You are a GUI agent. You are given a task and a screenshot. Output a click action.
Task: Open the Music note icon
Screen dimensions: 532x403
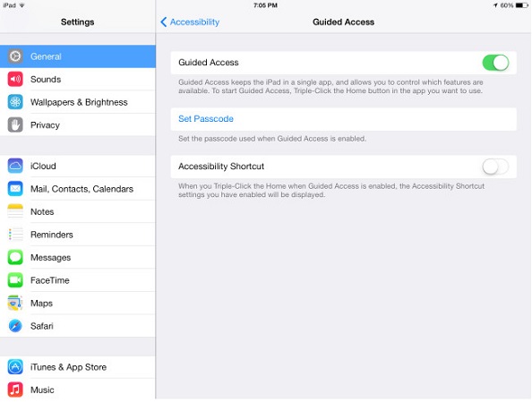coord(15,390)
